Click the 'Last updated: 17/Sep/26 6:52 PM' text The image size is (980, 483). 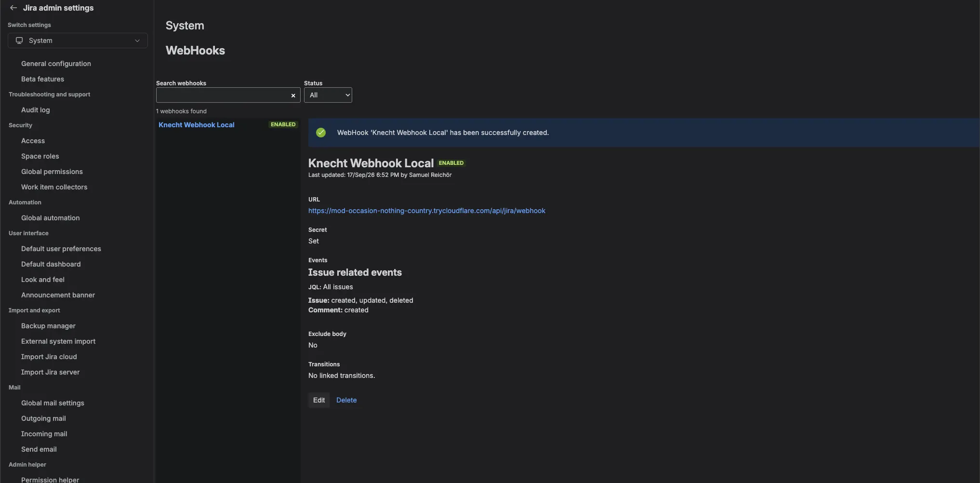[354, 175]
